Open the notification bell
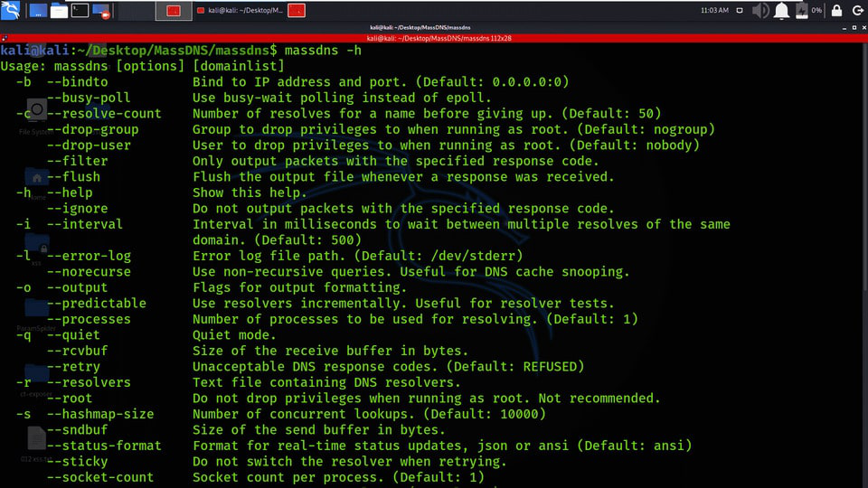The image size is (868, 488). click(x=781, y=11)
